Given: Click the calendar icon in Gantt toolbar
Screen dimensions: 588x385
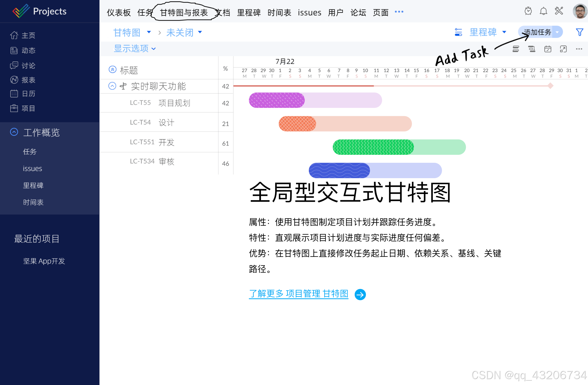Looking at the screenshot, I should [x=548, y=49].
